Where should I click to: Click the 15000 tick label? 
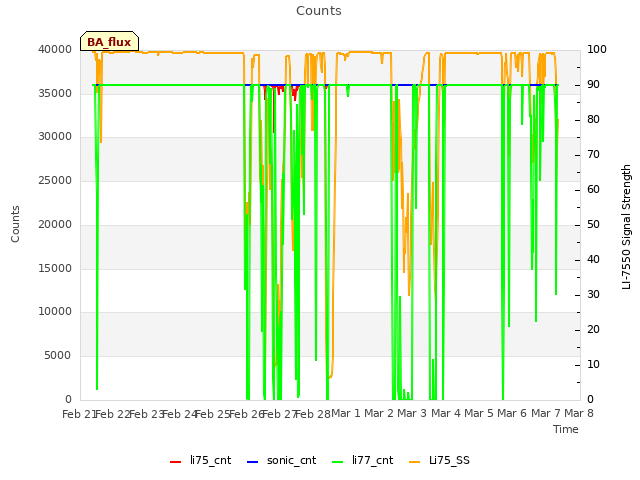tap(55, 268)
